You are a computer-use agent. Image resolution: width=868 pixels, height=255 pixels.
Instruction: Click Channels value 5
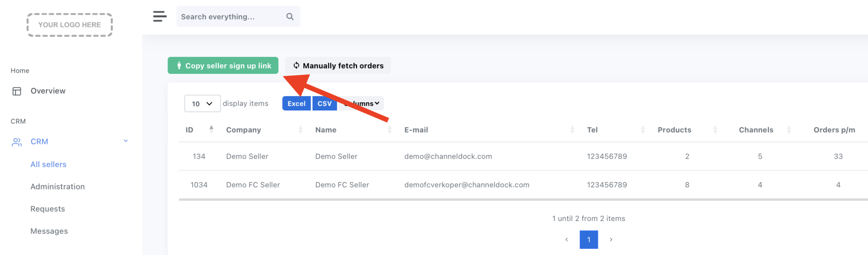coord(760,156)
